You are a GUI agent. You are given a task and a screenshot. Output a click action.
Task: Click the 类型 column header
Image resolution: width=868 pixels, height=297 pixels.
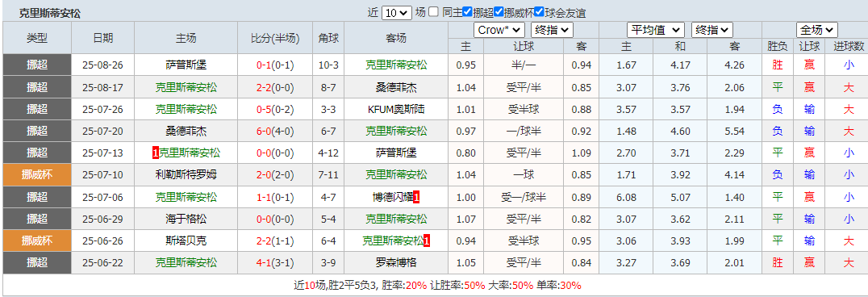tap(37, 38)
